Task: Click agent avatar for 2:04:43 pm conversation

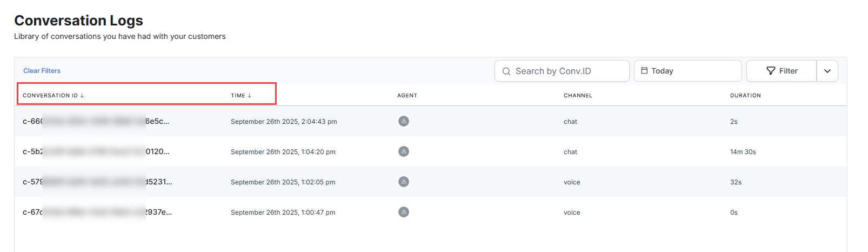Action: (403, 121)
